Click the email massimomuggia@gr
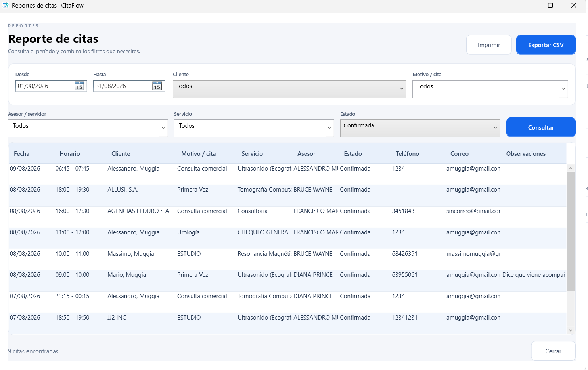588x370 pixels. [x=473, y=254]
